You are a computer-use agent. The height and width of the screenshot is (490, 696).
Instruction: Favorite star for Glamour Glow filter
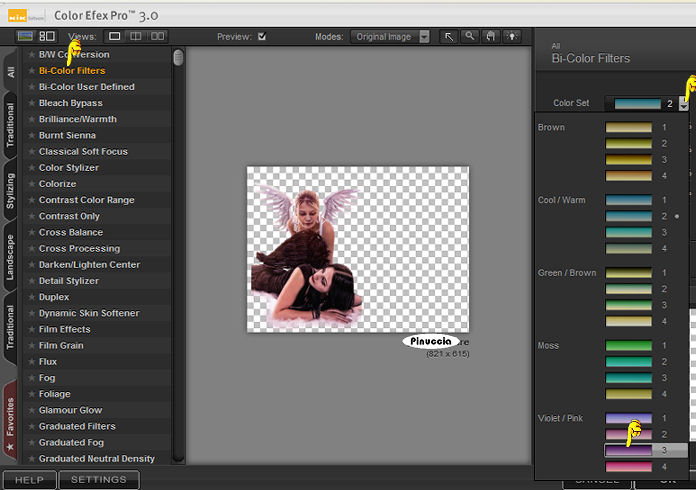32,410
